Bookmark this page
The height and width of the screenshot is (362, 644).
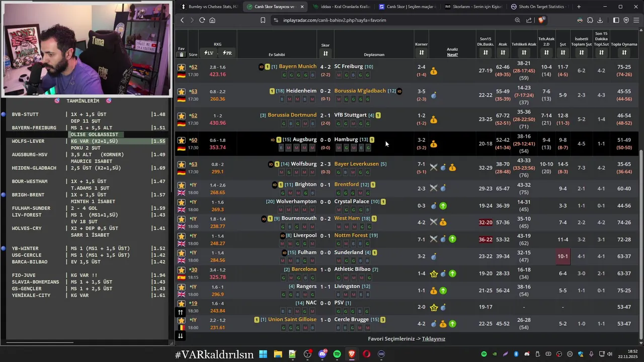[x=263, y=20]
